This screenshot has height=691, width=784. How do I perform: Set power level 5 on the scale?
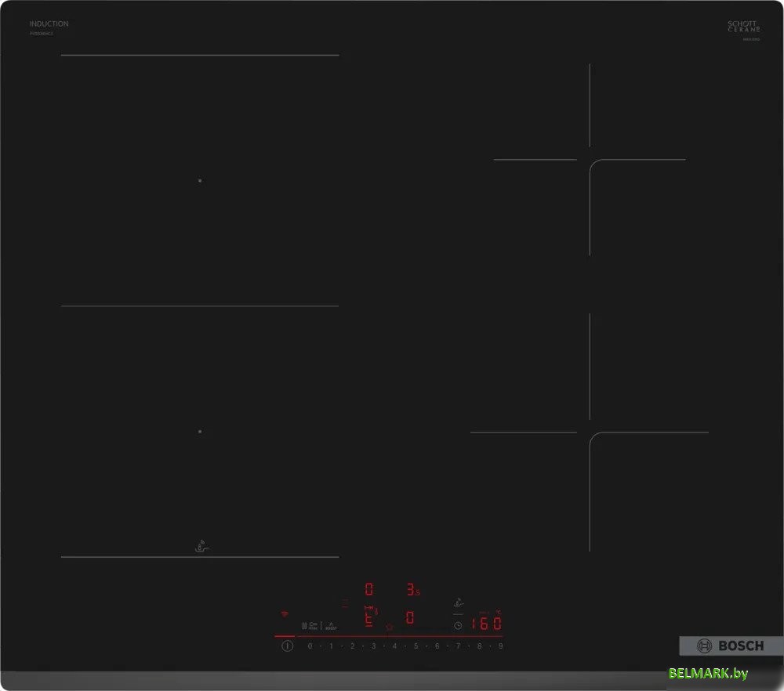(416, 646)
